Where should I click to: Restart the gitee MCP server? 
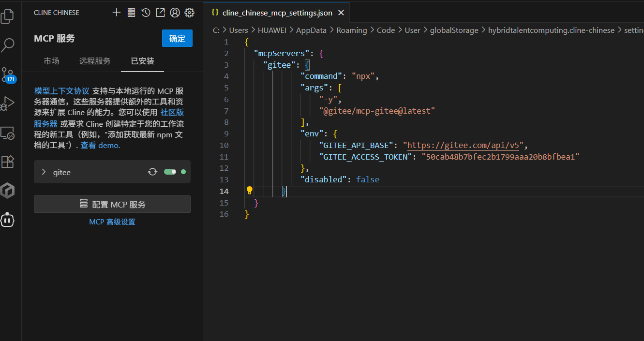click(152, 172)
